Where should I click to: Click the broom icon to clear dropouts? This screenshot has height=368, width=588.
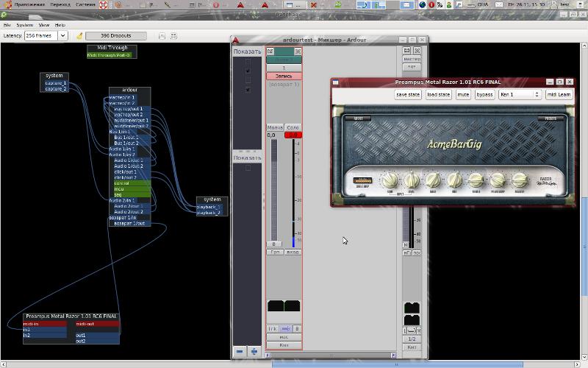(79, 35)
